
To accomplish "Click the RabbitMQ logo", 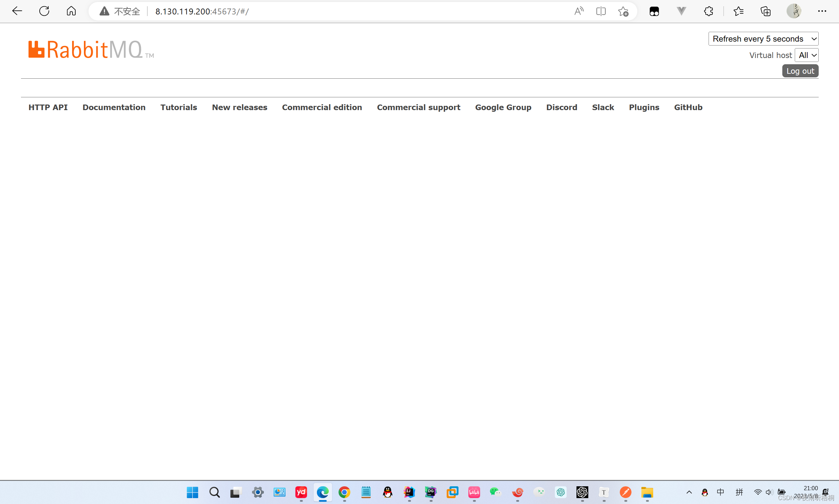I will (x=91, y=49).
